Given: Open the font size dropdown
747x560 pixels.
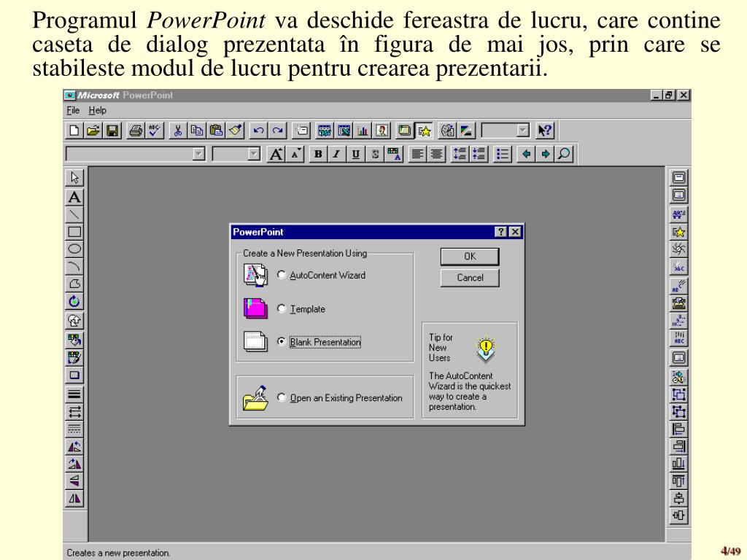Looking at the screenshot, I should coord(254,155).
